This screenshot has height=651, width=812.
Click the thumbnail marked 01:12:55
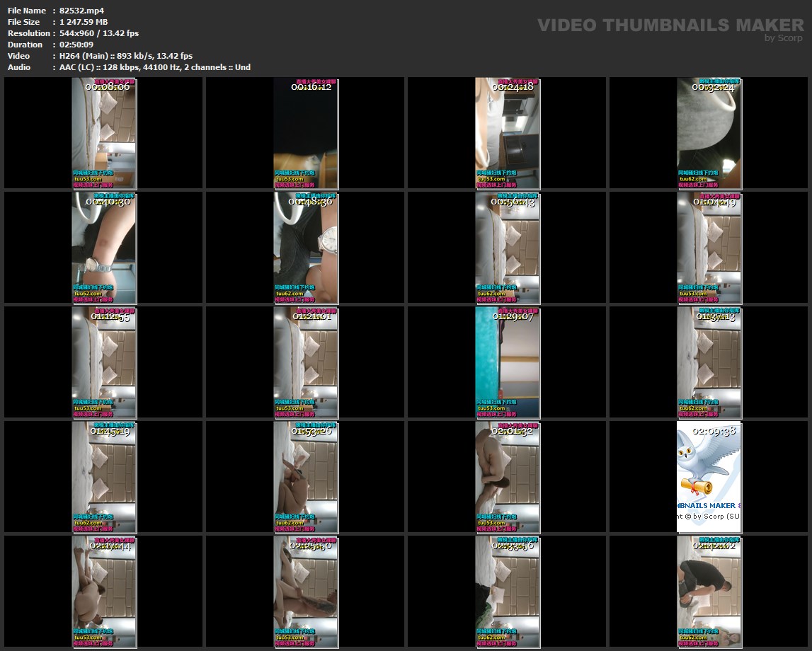[104, 363]
